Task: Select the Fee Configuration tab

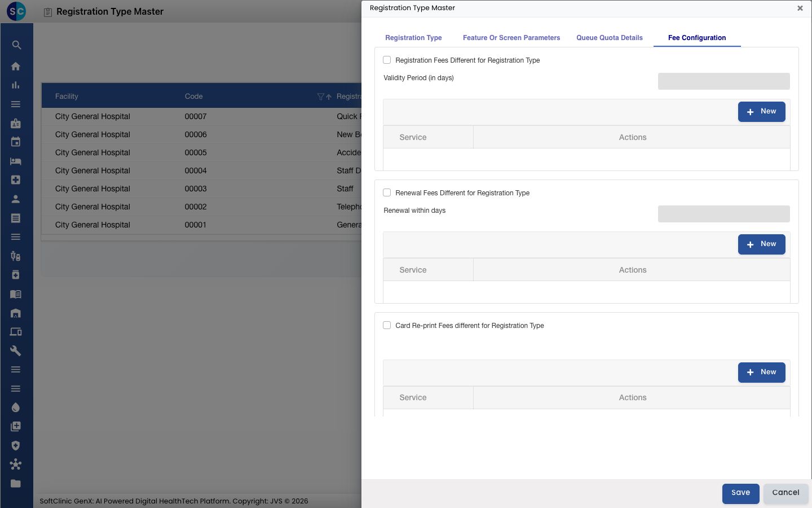Action: click(697, 38)
